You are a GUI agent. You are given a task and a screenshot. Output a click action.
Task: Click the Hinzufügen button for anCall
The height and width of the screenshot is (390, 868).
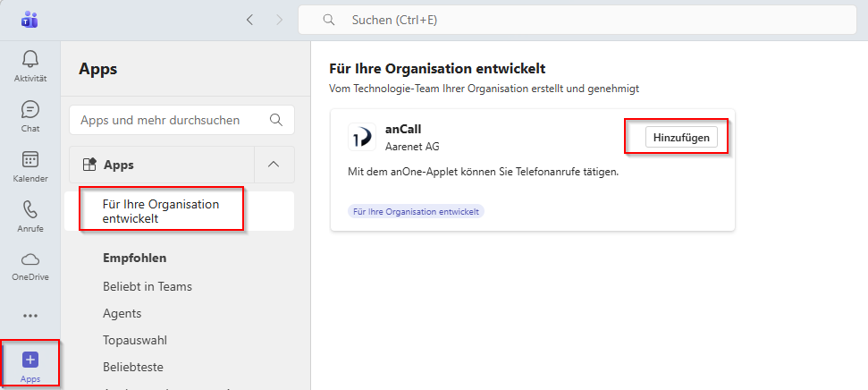click(681, 138)
